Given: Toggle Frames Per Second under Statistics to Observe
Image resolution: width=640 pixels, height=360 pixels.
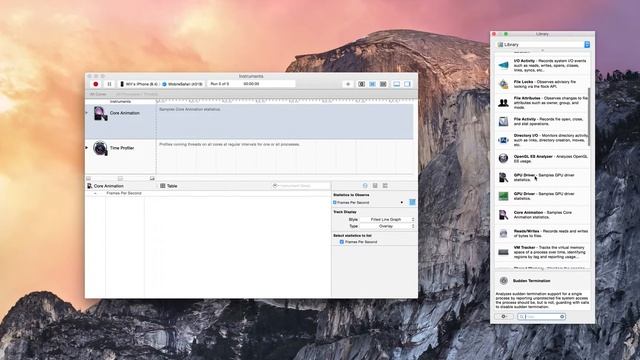Looking at the screenshot, I should tap(335, 202).
